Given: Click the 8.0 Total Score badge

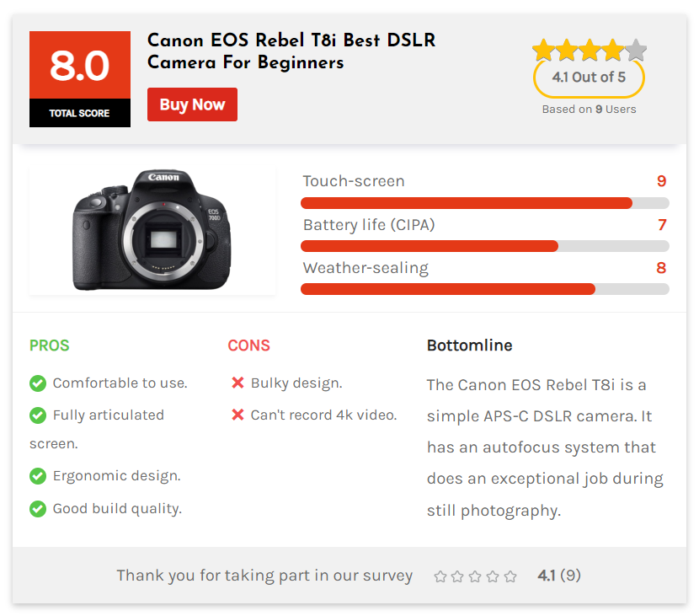Looking at the screenshot, I should (80, 79).
